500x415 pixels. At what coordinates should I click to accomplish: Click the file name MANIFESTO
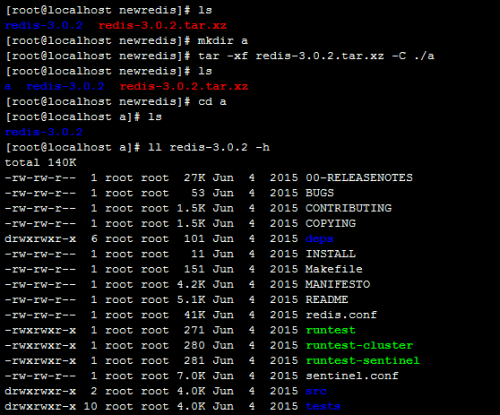(338, 284)
